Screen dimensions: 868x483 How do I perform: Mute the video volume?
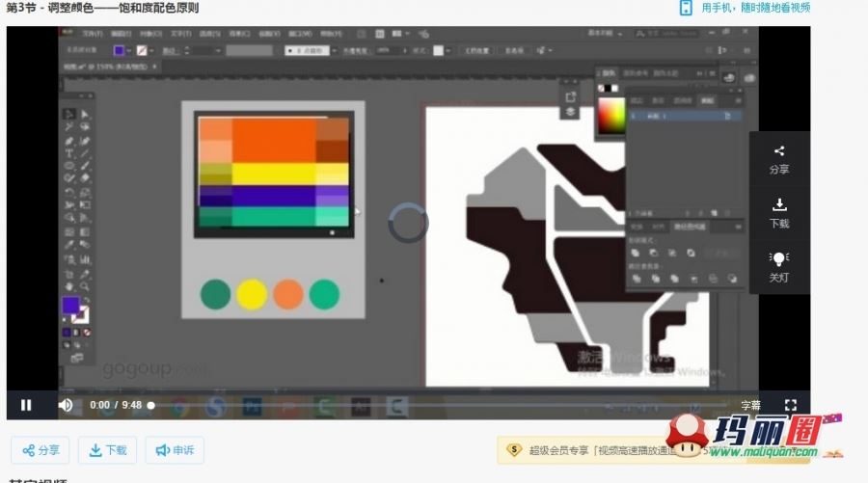[66, 405]
